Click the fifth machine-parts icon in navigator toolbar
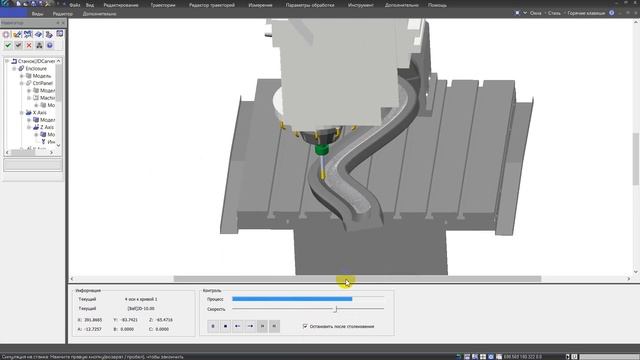Screen dimensions: 640x360 [x=49, y=34]
